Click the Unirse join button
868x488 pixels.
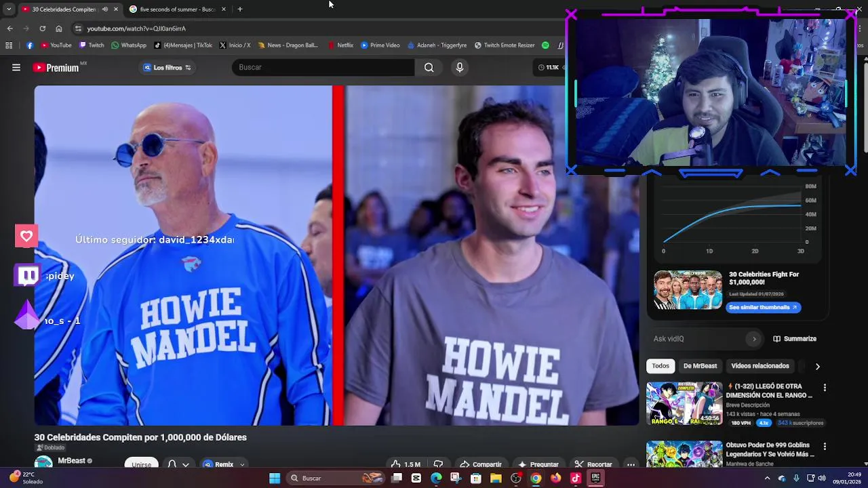141,464
